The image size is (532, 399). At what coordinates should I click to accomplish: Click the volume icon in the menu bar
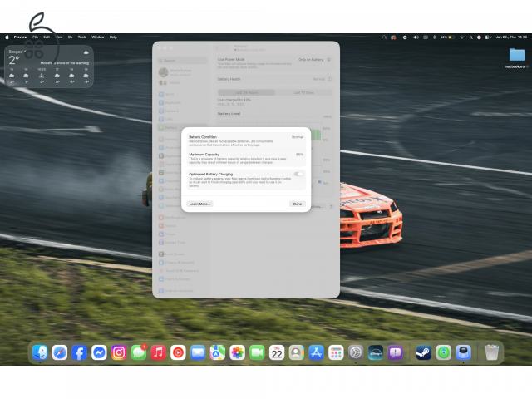click(416, 37)
